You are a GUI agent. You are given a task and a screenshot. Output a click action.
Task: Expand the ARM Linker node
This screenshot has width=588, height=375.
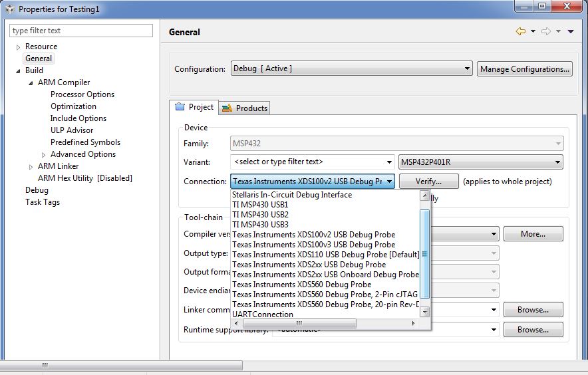(x=31, y=167)
